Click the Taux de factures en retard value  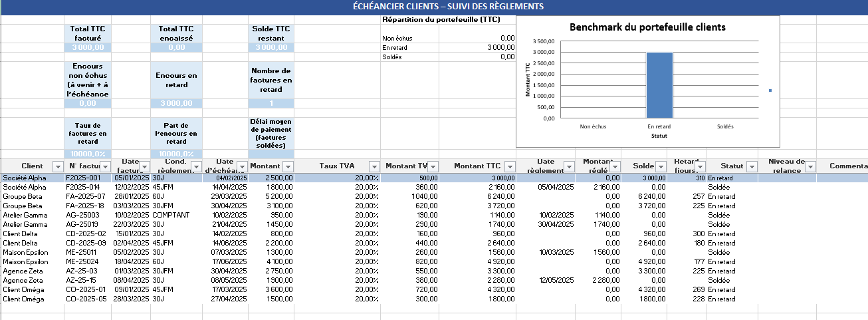(88, 154)
